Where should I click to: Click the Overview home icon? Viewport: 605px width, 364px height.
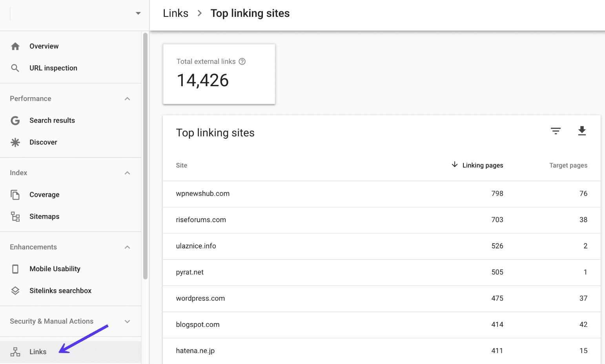click(15, 46)
